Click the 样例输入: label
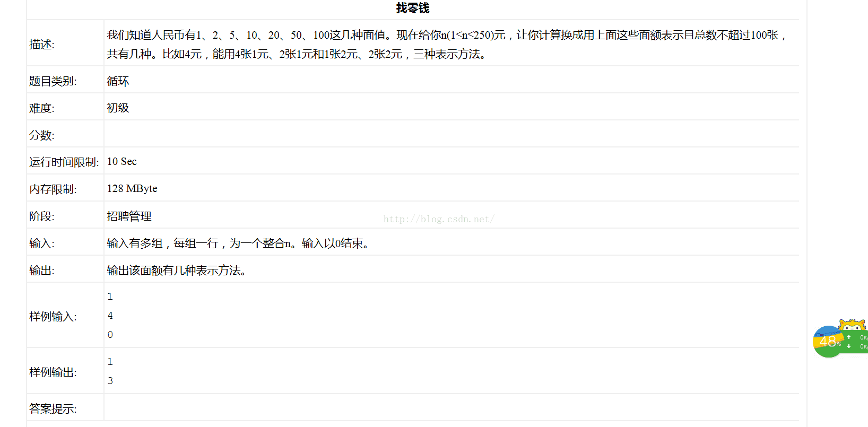 [x=53, y=317]
